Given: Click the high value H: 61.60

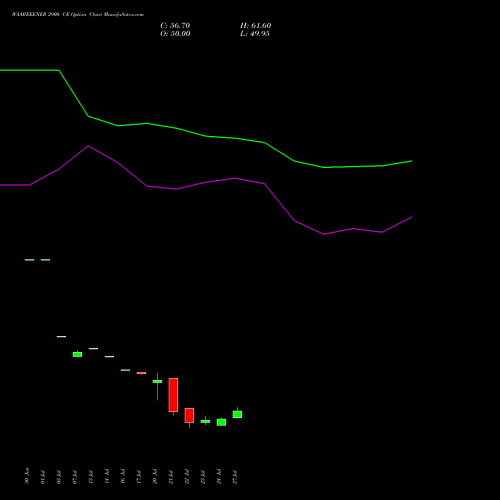Looking at the screenshot, I should 255,26.
